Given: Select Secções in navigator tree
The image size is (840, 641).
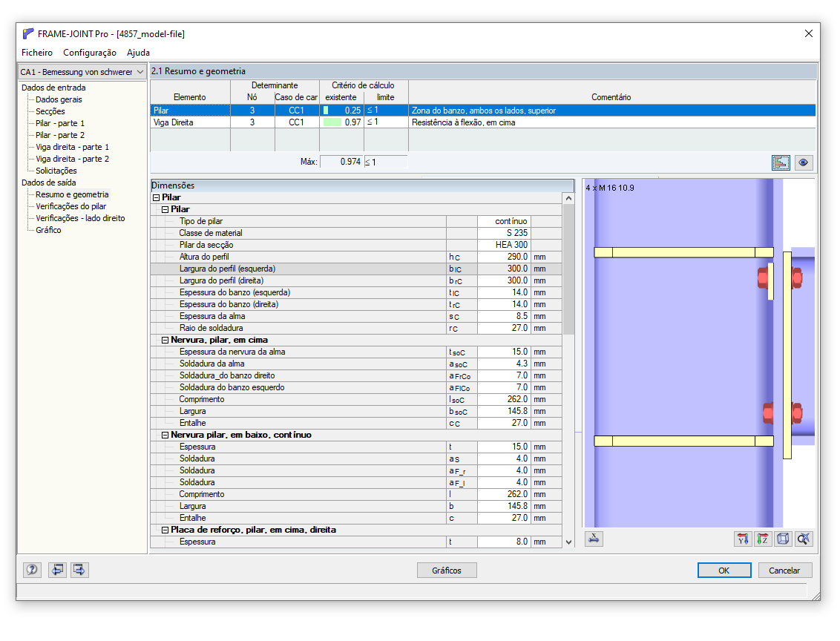Looking at the screenshot, I should [50, 111].
